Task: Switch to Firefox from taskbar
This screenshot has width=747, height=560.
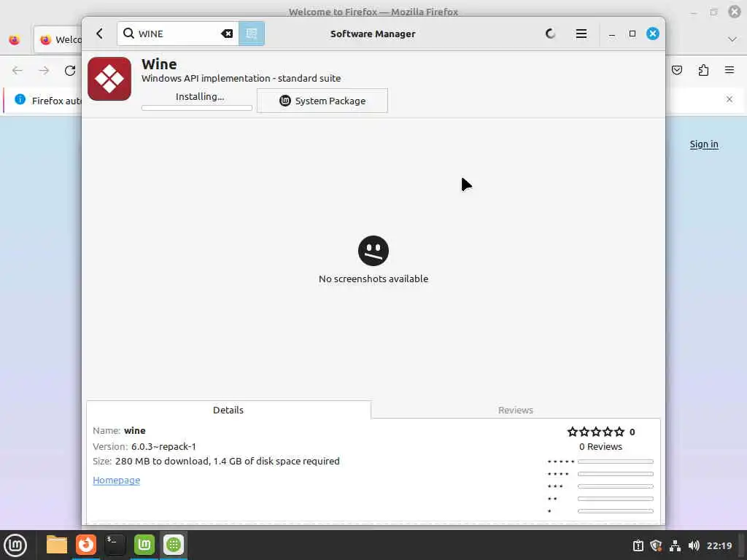Action: pyautogui.click(x=86, y=545)
